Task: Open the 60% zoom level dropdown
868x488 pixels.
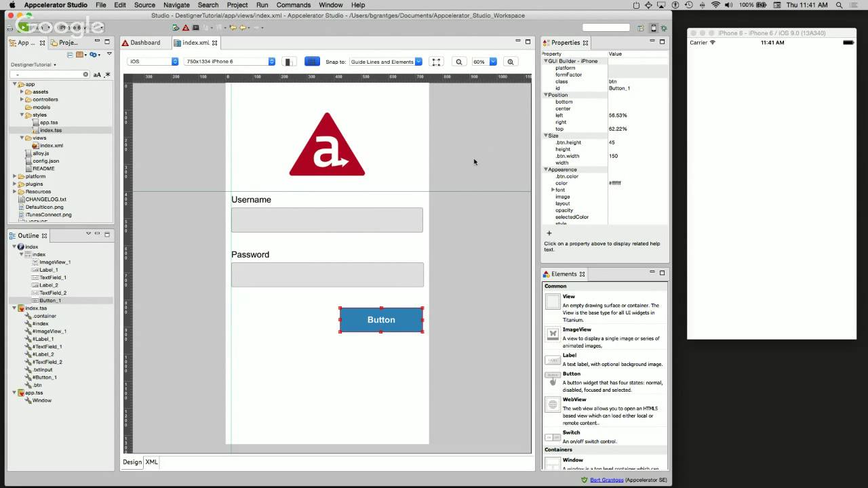Action: pos(484,62)
